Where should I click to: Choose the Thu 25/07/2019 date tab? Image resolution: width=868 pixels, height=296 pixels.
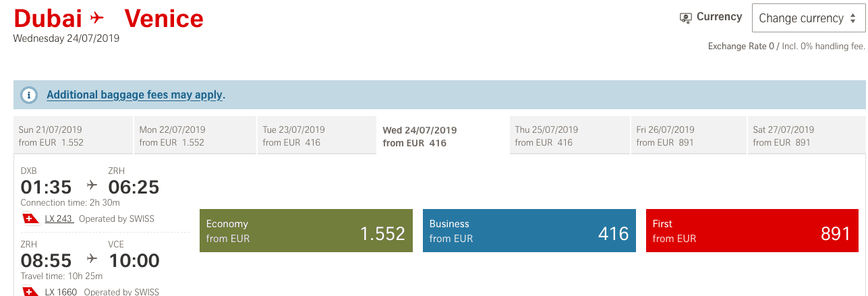569,136
